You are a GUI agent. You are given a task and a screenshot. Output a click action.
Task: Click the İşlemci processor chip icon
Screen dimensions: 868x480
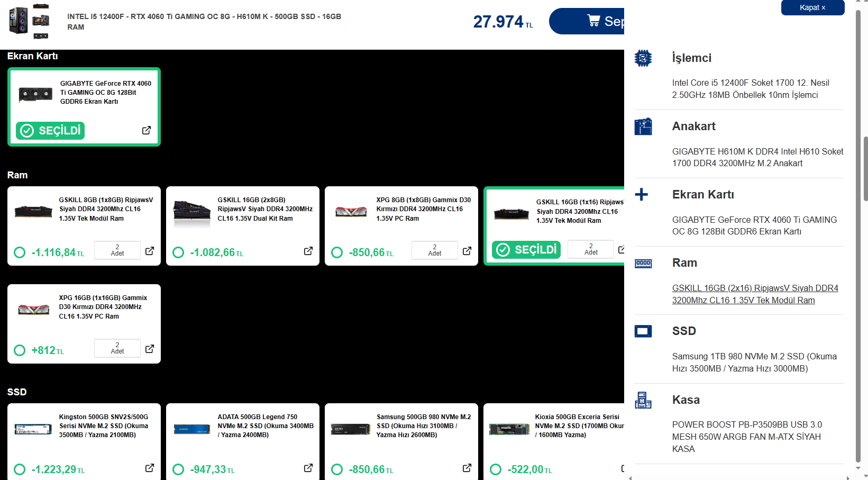tap(643, 58)
